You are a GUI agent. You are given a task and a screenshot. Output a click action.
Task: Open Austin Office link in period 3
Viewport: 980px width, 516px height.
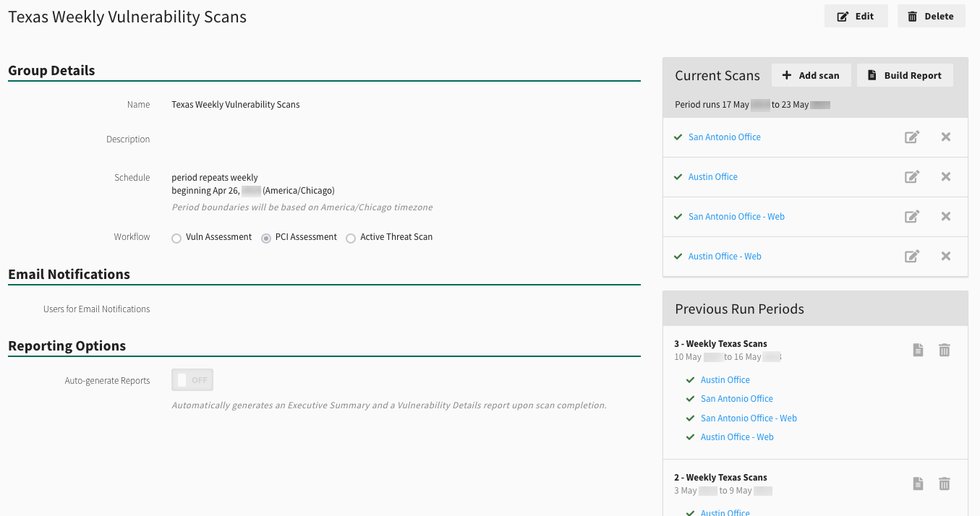click(725, 380)
